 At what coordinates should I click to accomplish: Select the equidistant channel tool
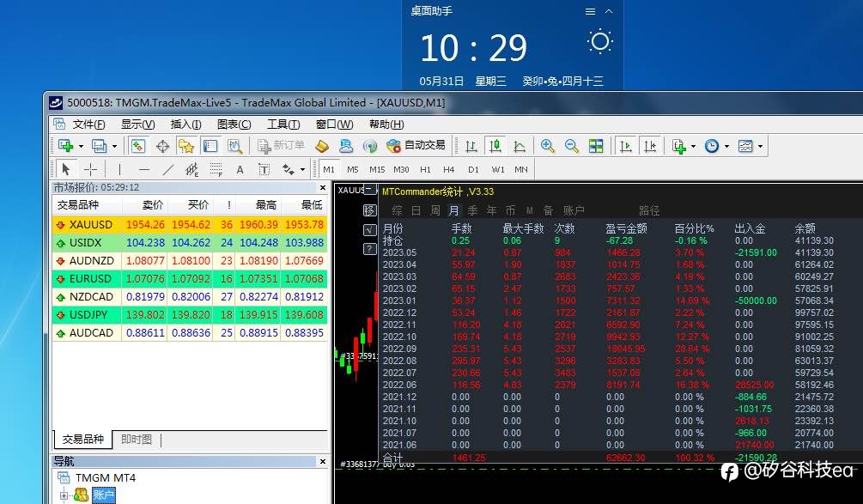(191, 169)
